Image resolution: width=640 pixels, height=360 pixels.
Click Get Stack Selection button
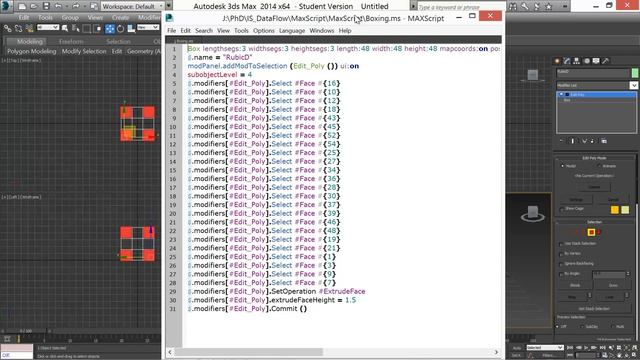594,309
